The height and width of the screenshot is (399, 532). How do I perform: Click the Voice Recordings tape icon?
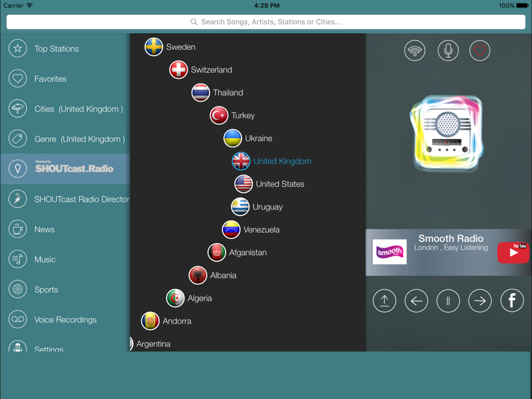click(18, 320)
